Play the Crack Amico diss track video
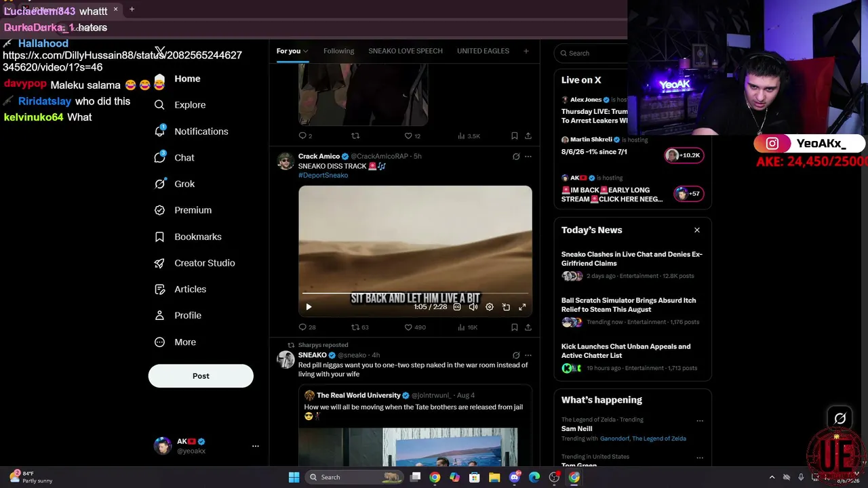The image size is (868, 488). (309, 307)
